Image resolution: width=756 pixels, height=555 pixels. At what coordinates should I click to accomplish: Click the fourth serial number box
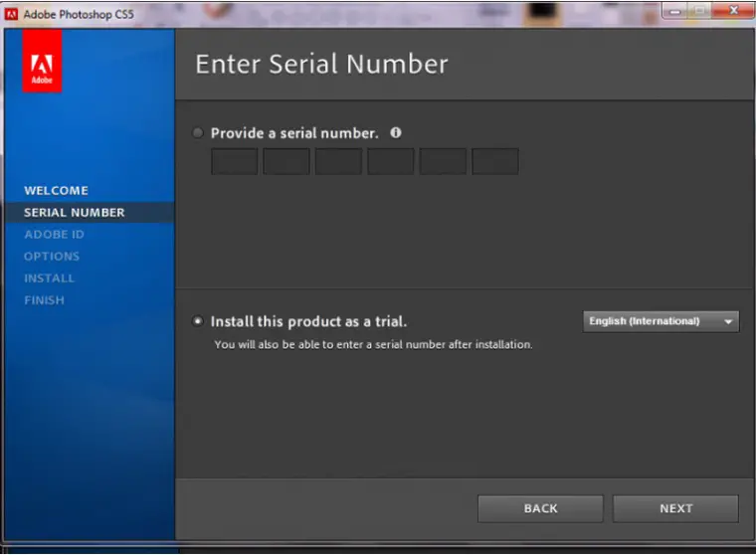(391, 161)
